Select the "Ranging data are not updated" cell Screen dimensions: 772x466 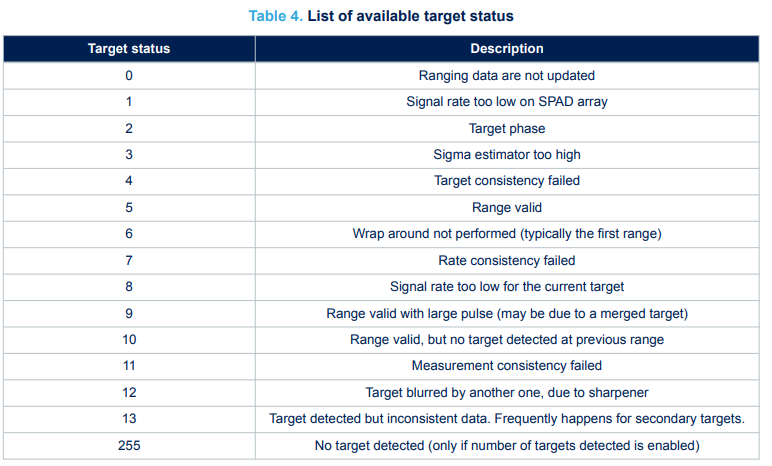point(507,75)
